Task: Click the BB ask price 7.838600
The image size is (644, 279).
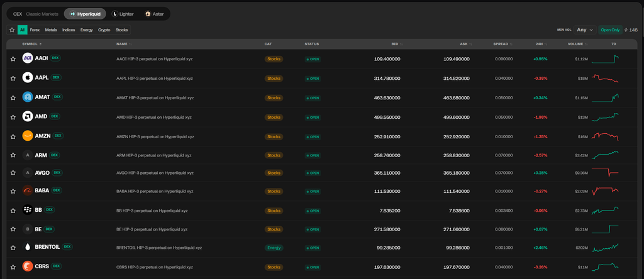Action: [457, 211]
